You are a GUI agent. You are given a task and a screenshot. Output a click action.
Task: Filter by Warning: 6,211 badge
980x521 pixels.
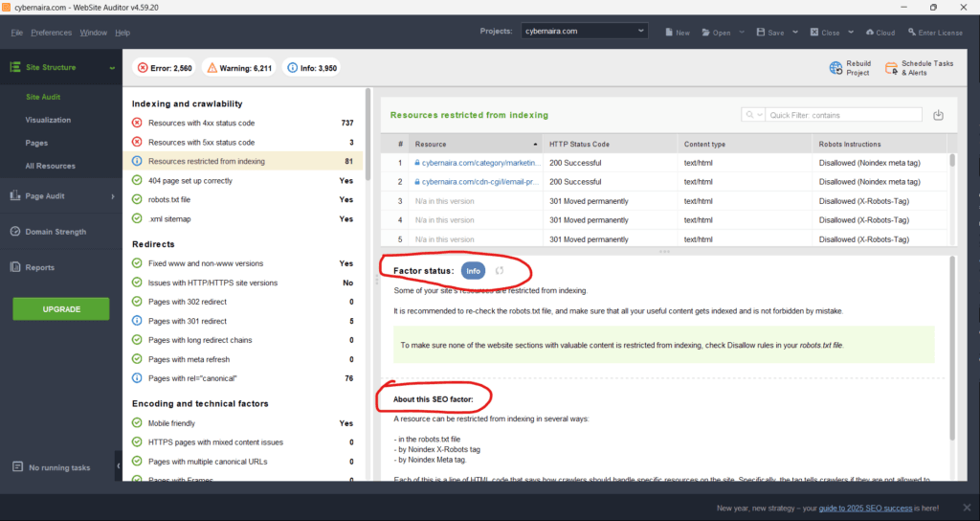tap(239, 68)
